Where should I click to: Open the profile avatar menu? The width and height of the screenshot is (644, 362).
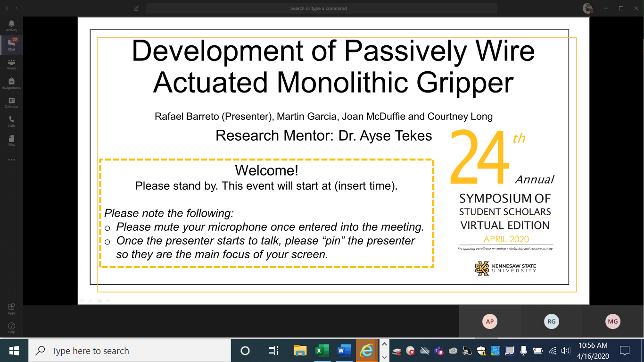pos(587,8)
